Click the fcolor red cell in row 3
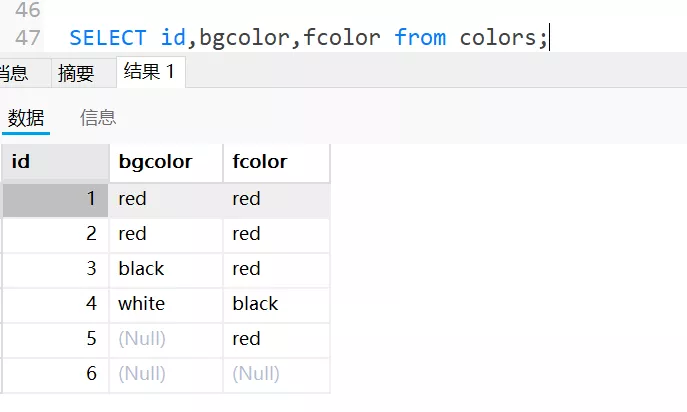 [x=276, y=269]
